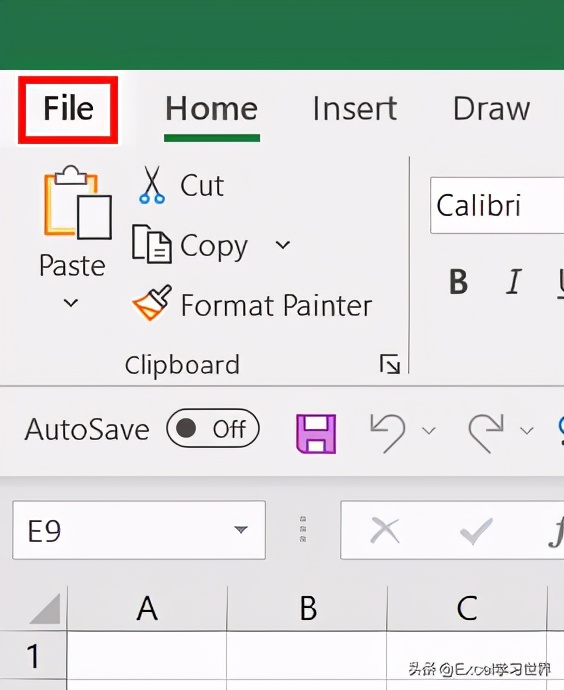Click the Cancel X formula bar button
Screen dimensions: 564x690
click(385, 531)
